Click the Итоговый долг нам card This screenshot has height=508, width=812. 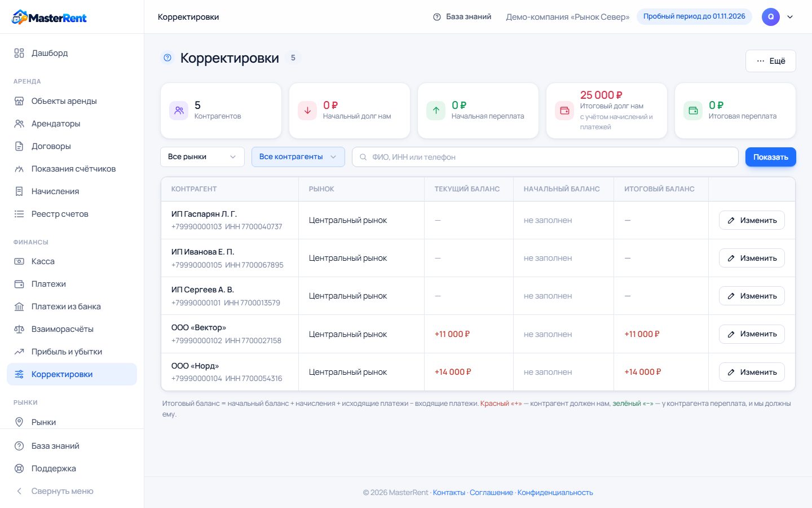coord(607,111)
